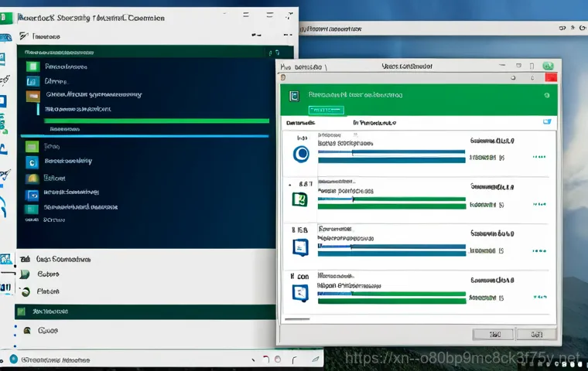
Task: Click the green document icon in the row marked 8.87
Action: pyautogui.click(x=300, y=199)
